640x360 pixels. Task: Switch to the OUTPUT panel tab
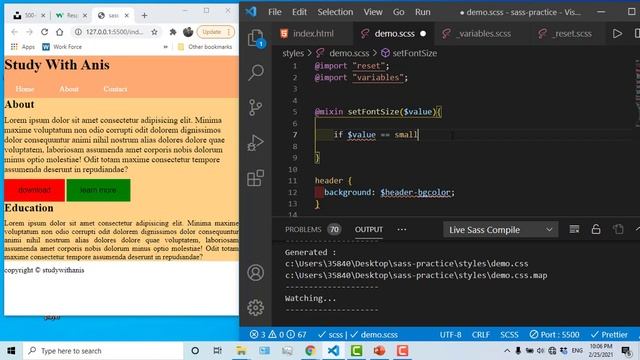pyautogui.click(x=369, y=229)
